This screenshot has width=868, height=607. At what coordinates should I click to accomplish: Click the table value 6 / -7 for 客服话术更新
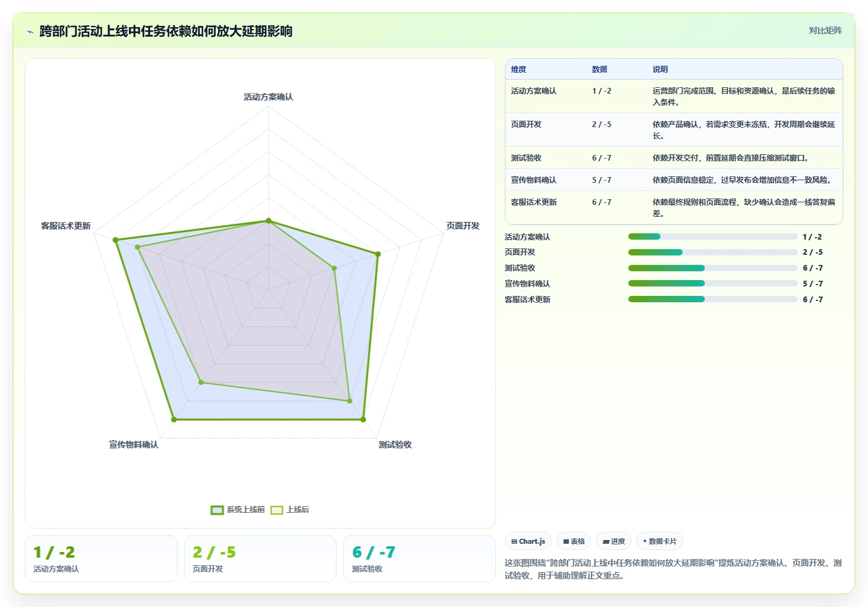[602, 202]
